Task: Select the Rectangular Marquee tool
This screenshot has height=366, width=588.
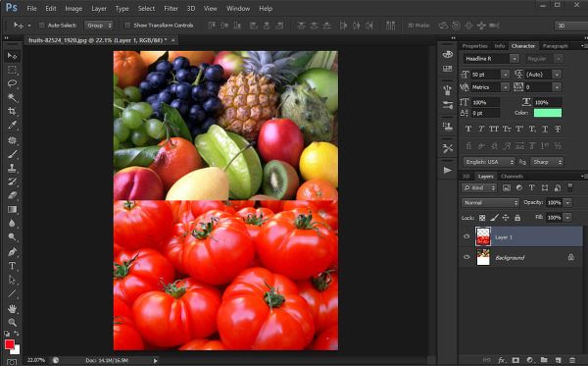Action: click(x=12, y=70)
